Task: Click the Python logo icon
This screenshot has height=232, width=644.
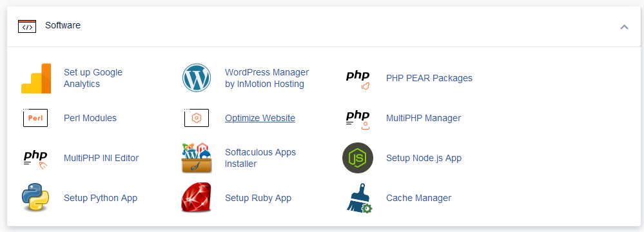Action: pos(35,197)
